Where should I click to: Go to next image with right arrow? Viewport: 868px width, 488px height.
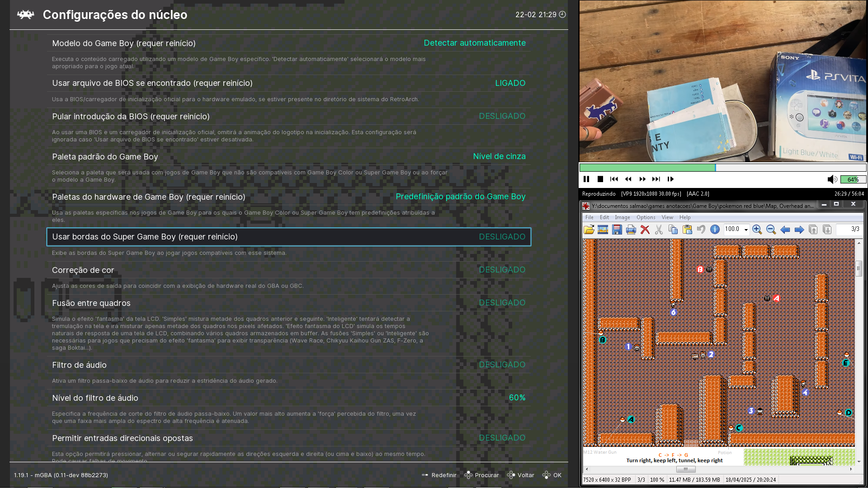click(x=799, y=230)
